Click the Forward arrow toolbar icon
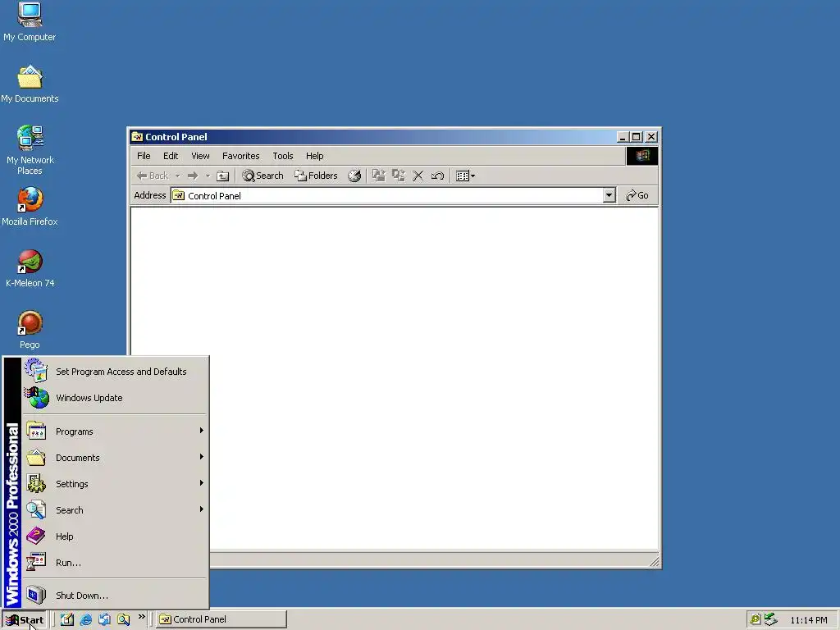This screenshot has height=630, width=840. tap(193, 176)
